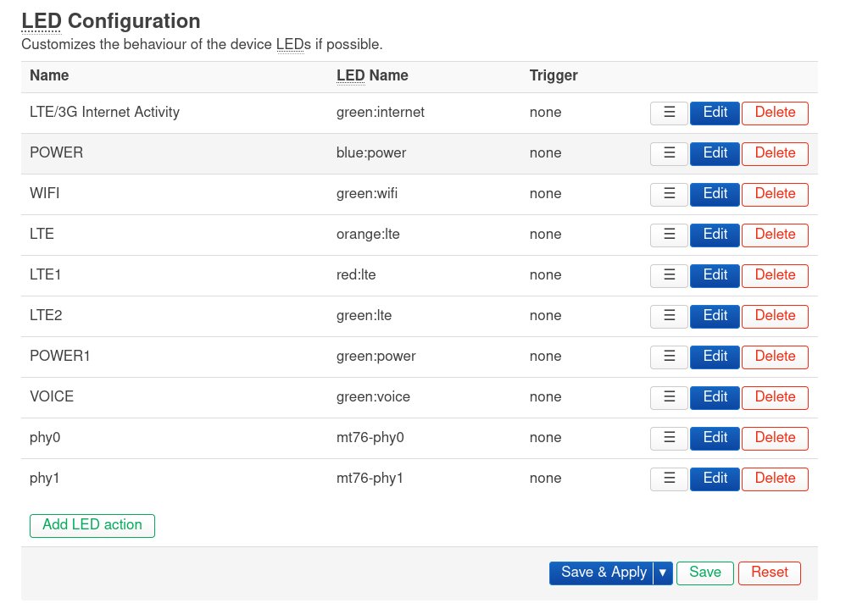Click the reorder handle for phy0 row

click(669, 438)
